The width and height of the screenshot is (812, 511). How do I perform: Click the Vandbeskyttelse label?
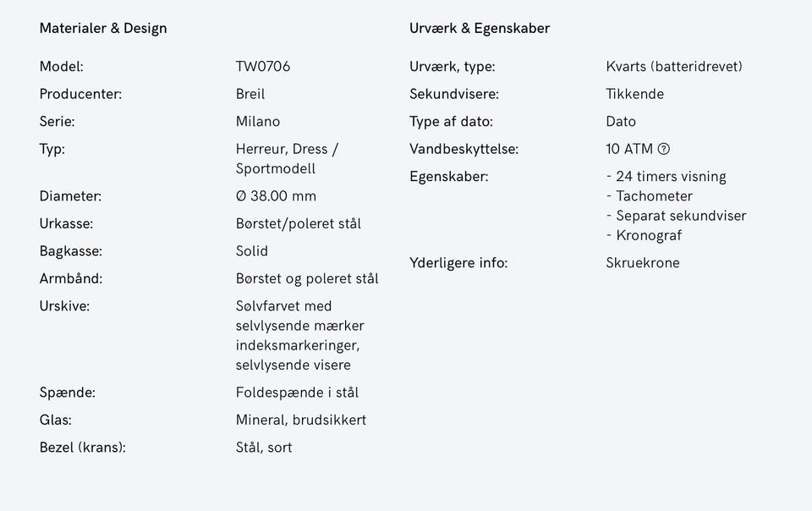[464, 149]
